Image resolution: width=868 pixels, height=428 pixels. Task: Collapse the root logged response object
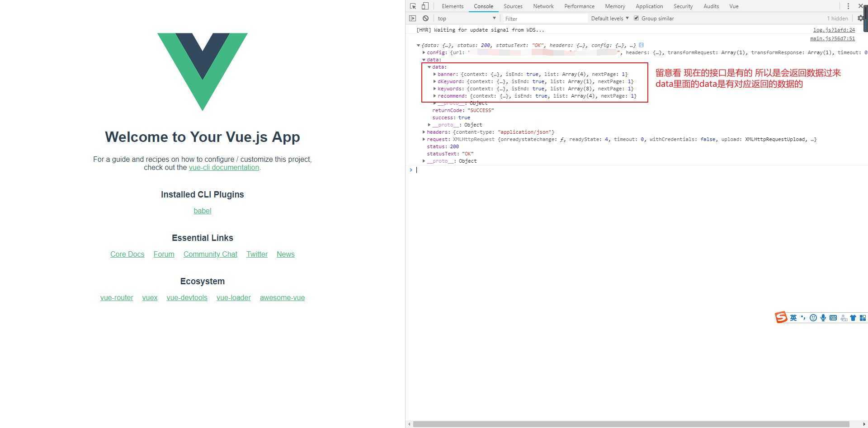click(x=418, y=45)
